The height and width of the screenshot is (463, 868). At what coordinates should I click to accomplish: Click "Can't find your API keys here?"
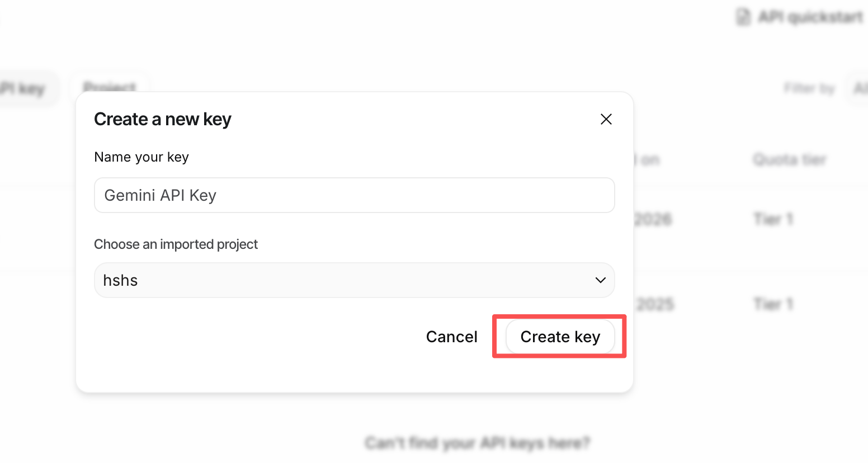477,443
